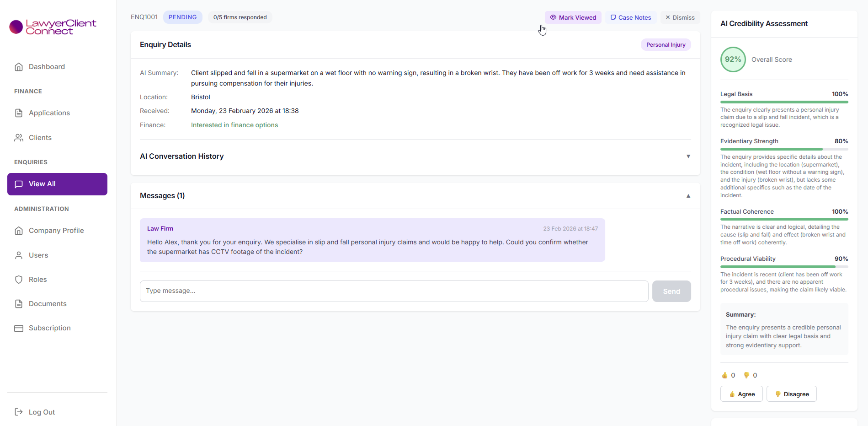Screen dimensions: 868x426
Task: Open the Users panel icon
Action: tap(19, 255)
